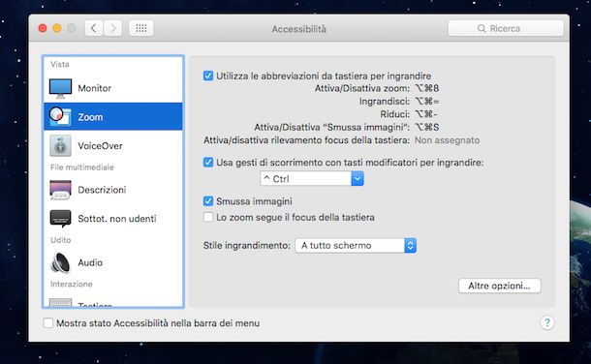Select the Audio speaker icon
Viewport: 591px width, 364px height.
60,262
